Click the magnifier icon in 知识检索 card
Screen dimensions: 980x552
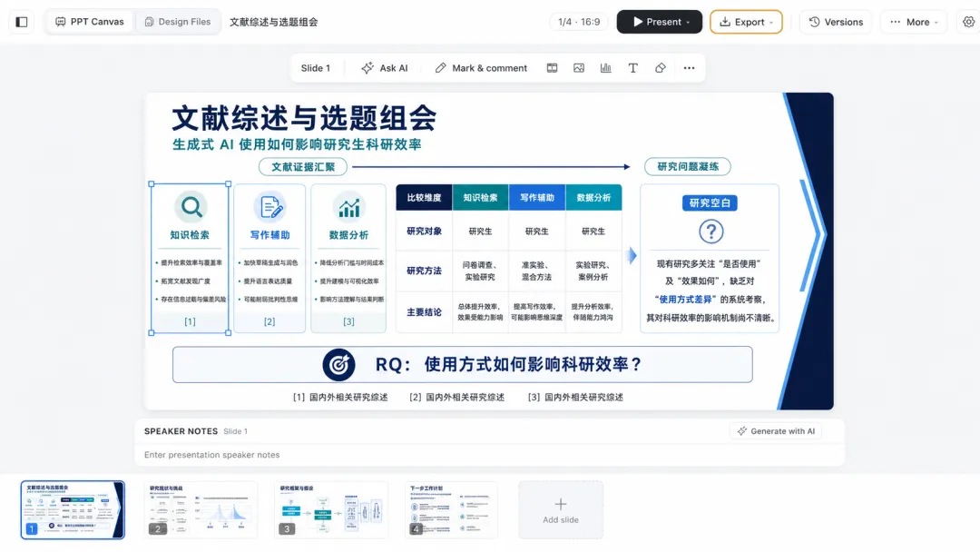[191, 207]
